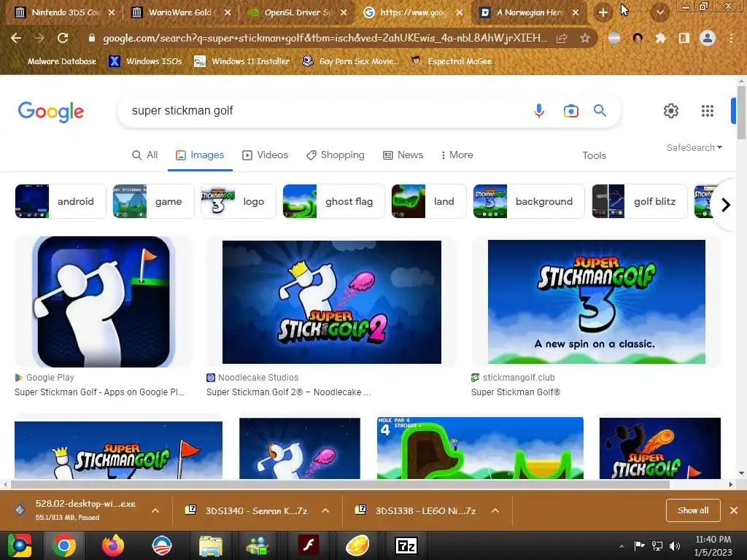The width and height of the screenshot is (747, 560).
Task: Open Chrome side panel icon
Action: pos(684,38)
